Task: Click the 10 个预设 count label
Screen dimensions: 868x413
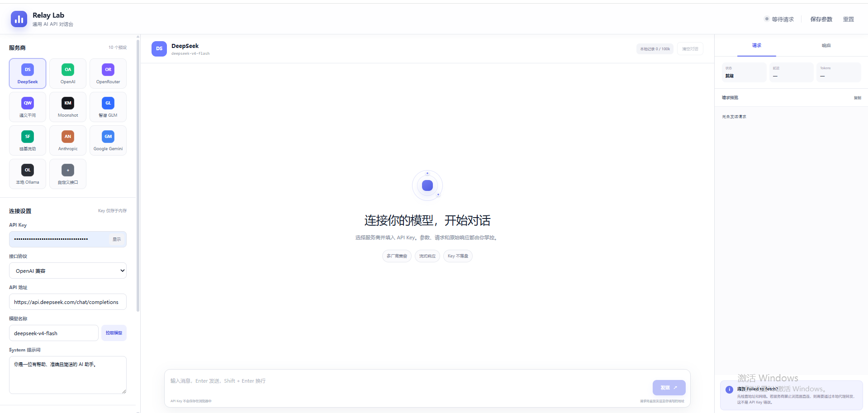Action: pyautogui.click(x=118, y=47)
